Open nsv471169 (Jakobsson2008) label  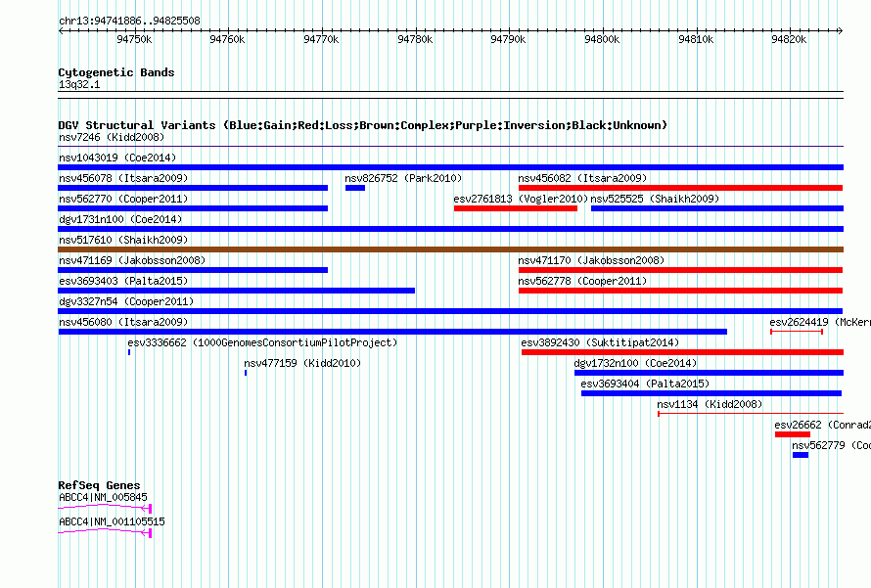tap(132, 260)
